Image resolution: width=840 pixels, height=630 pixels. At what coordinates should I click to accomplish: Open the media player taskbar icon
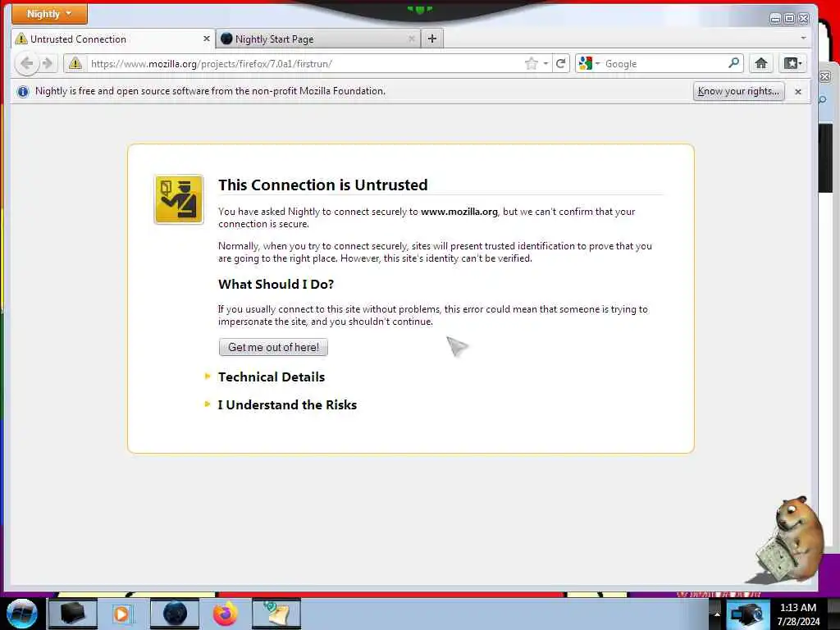pyautogui.click(x=121, y=614)
